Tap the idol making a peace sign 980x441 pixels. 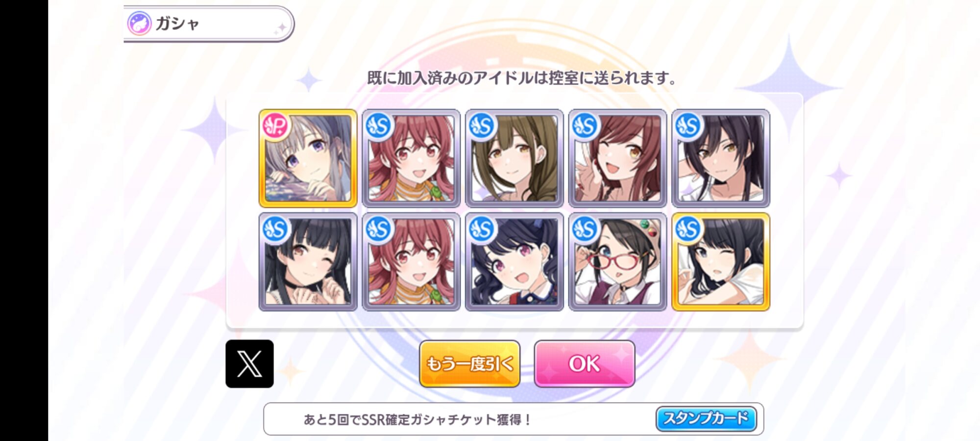coord(617,158)
